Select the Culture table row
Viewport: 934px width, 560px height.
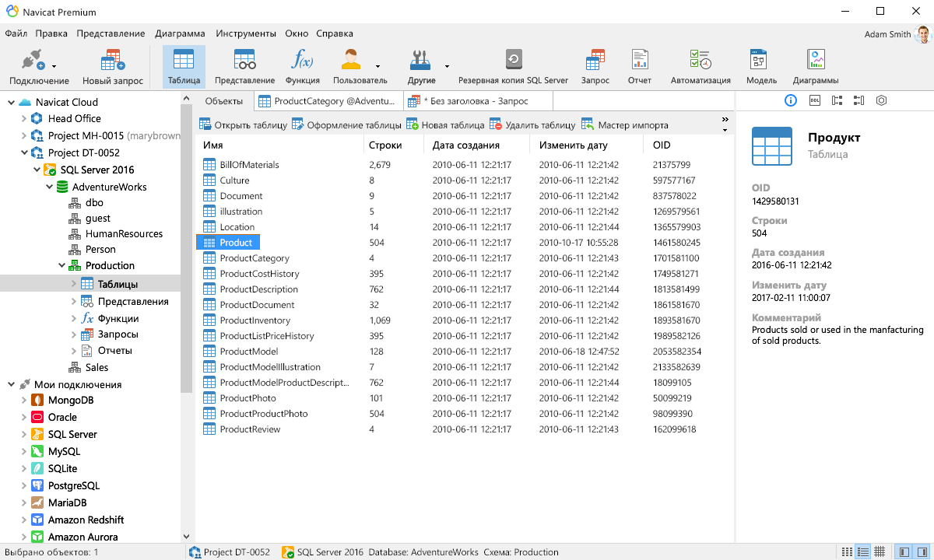pos(464,180)
